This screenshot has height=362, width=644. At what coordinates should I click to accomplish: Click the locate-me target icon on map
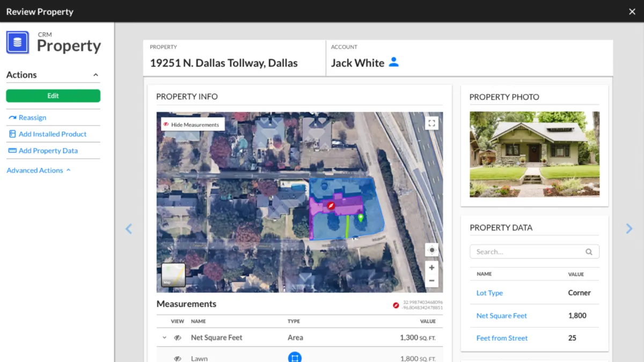(431, 250)
